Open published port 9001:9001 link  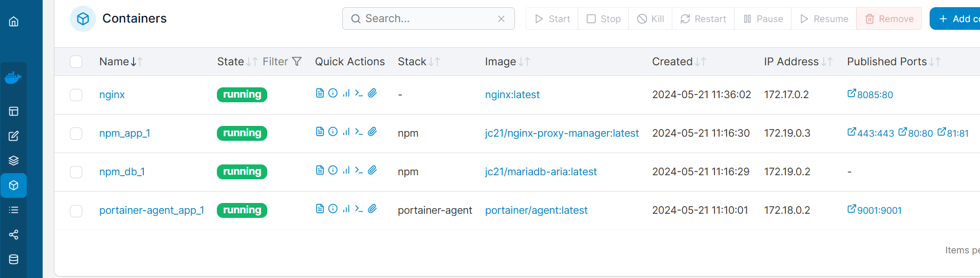875,210
